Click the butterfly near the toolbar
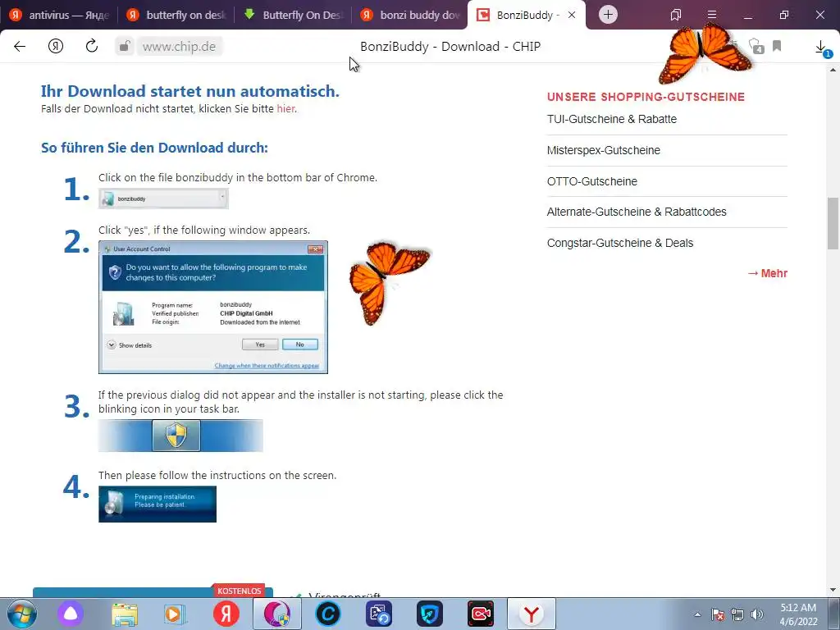Screen dimensions: 840x630 pos(703,52)
